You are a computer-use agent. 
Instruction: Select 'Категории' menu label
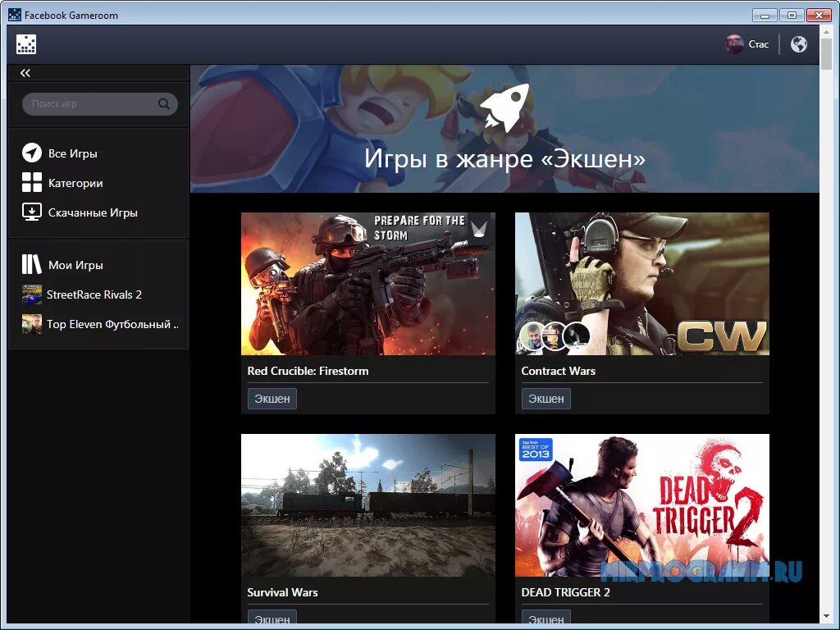click(x=75, y=183)
